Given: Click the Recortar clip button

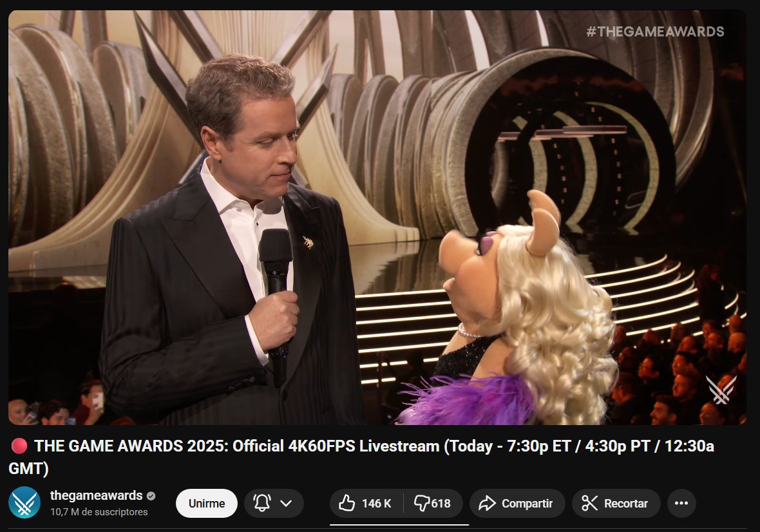Looking at the screenshot, I should tap(616, 504).
